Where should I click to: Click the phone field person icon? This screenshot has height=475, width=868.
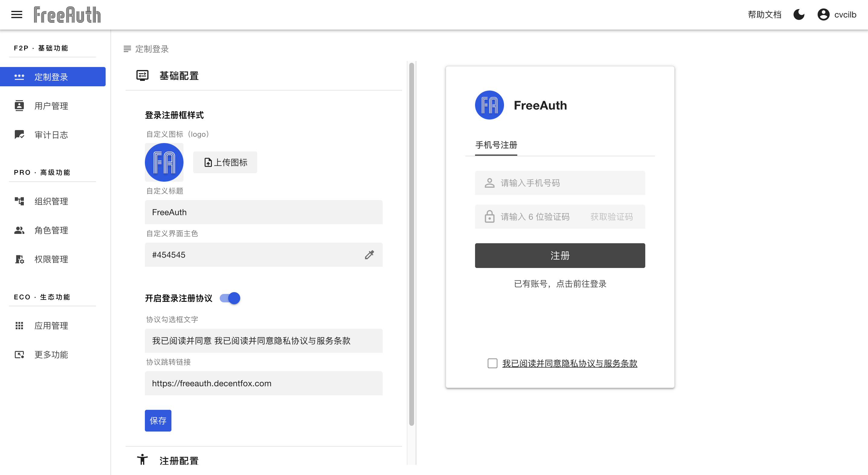coord(489,183)
